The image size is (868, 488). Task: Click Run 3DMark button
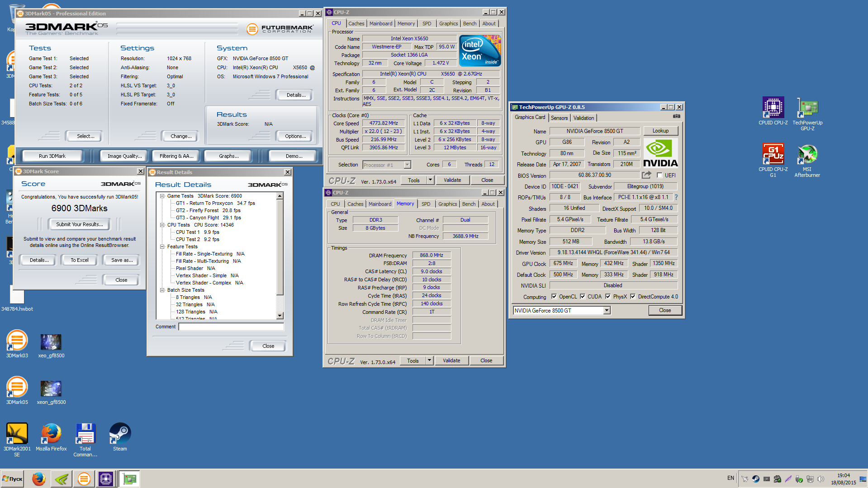[x=52, y=156]
